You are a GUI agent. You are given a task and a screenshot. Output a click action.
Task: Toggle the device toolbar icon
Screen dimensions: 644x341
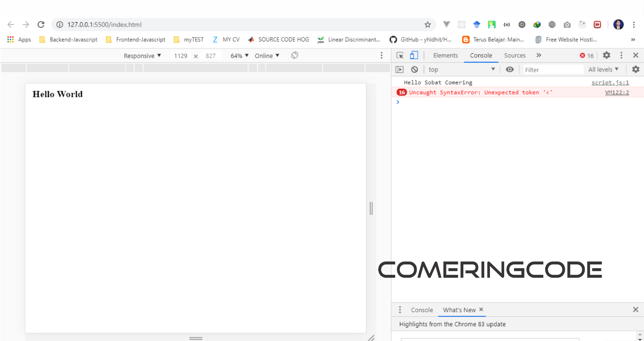point(414,55)
